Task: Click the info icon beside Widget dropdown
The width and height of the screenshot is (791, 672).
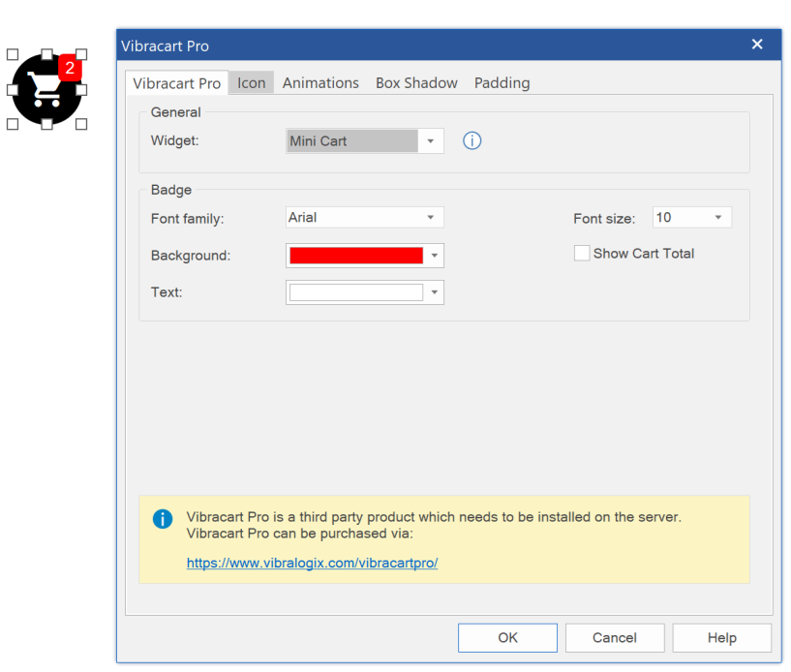Action: coord(472,140)
